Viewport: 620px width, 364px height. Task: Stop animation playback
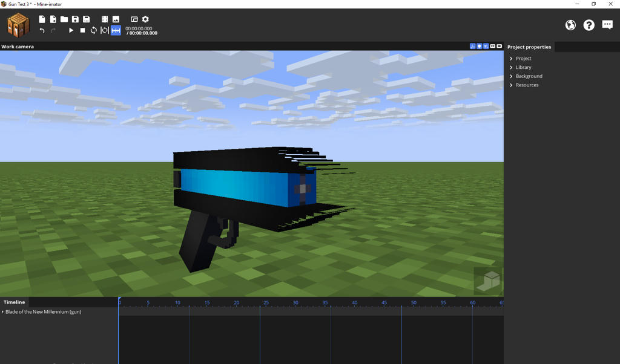(82, 30)
